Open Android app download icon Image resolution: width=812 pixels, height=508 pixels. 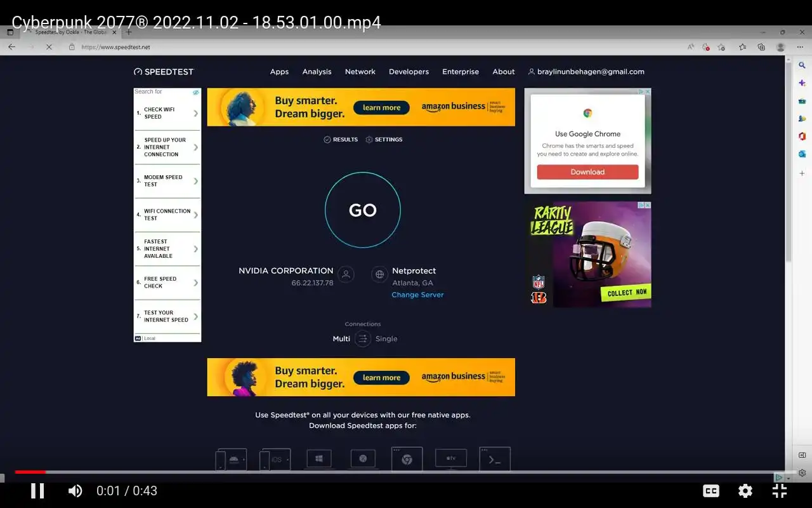click(231, 459)
